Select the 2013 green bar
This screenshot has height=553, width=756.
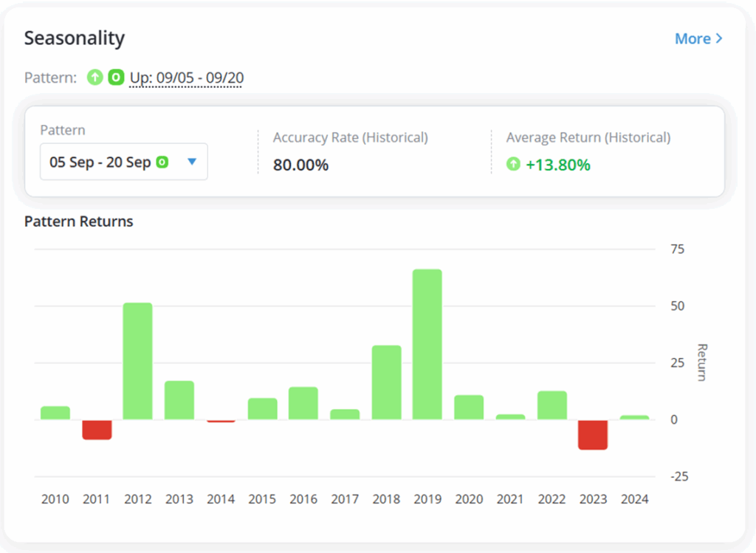179,400
